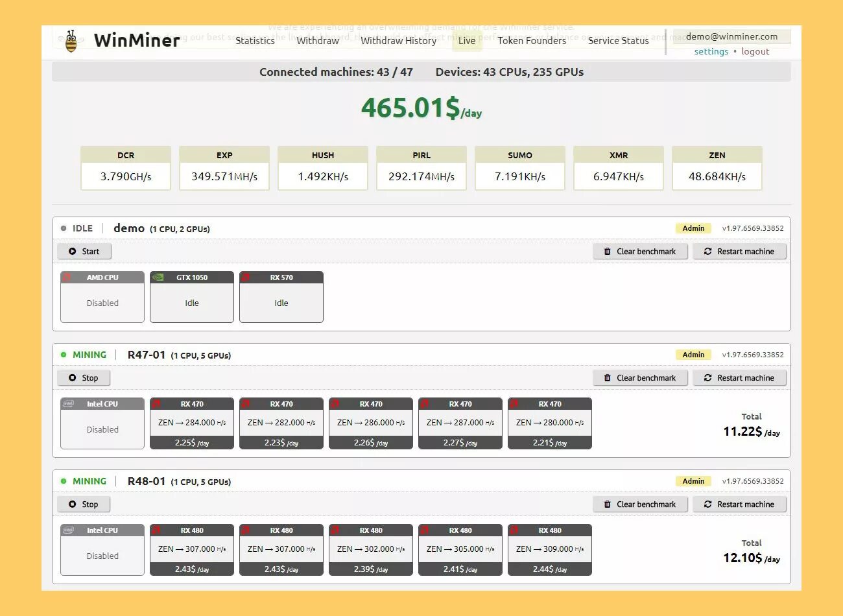Open the Statistics menu item

pyautogui.click(x=255, y=40)
